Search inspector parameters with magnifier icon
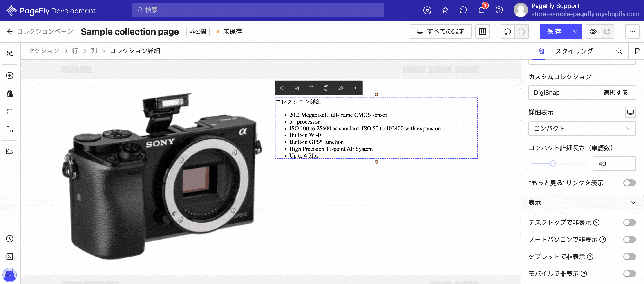This screenshot has height=284, width=644. coord(619,51)
